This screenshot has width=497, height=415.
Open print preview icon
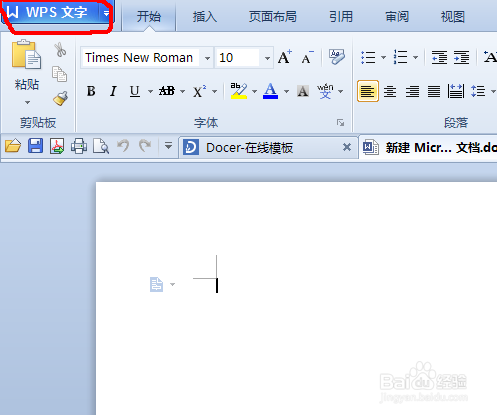(101, 146)
